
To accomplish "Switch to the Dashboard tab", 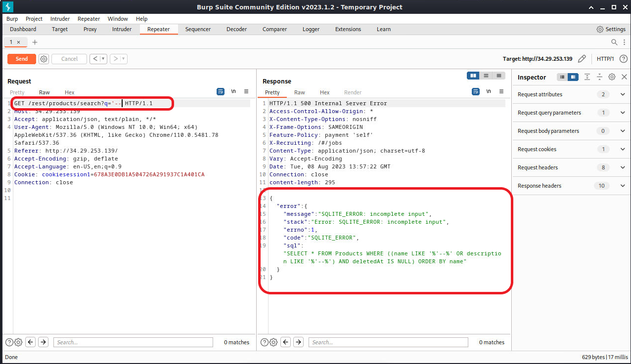I will (23, 29).
